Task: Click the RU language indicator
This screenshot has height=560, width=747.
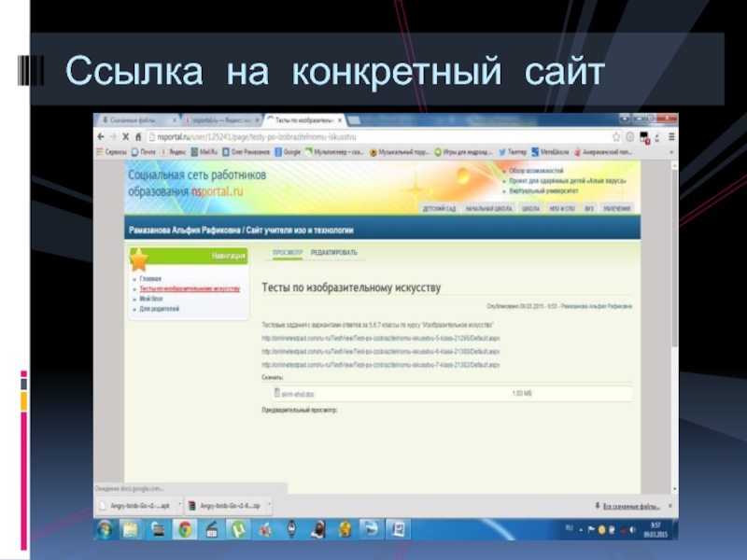Action: pyautogui.click(x=569, y=528)
